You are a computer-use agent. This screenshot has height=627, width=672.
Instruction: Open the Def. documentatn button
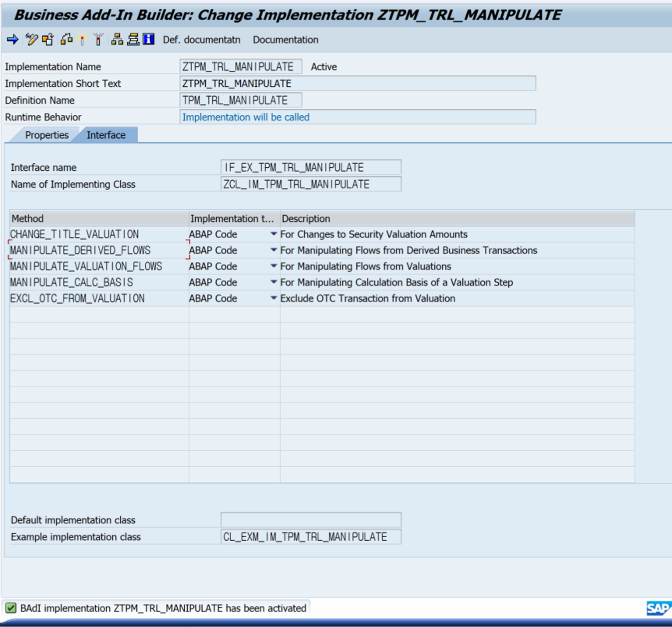click(x=202, y=40)
